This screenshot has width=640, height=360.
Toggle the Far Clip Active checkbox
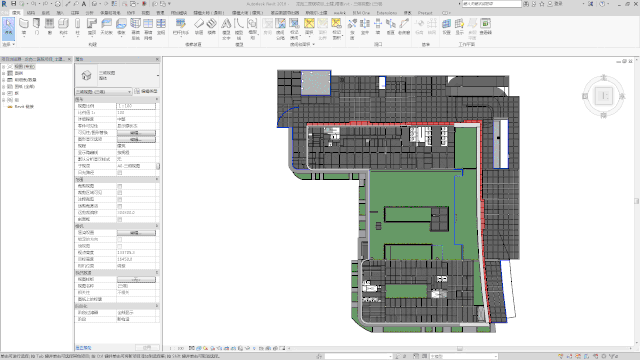120,206
